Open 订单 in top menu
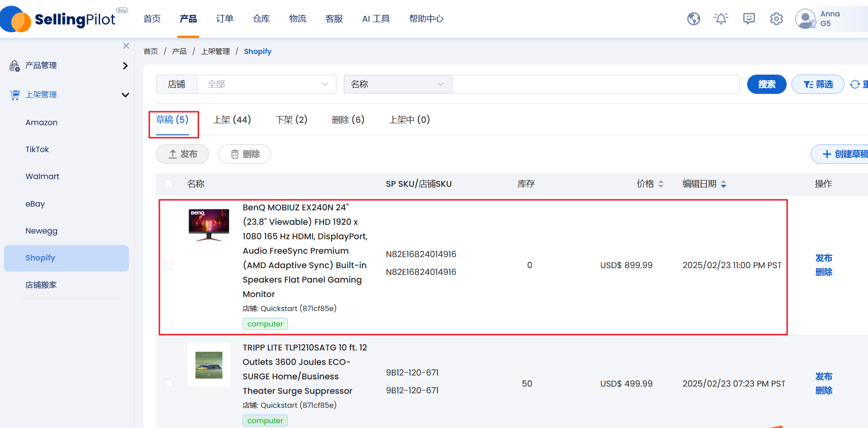Screen dimensions: 868x428 point(225,19)
